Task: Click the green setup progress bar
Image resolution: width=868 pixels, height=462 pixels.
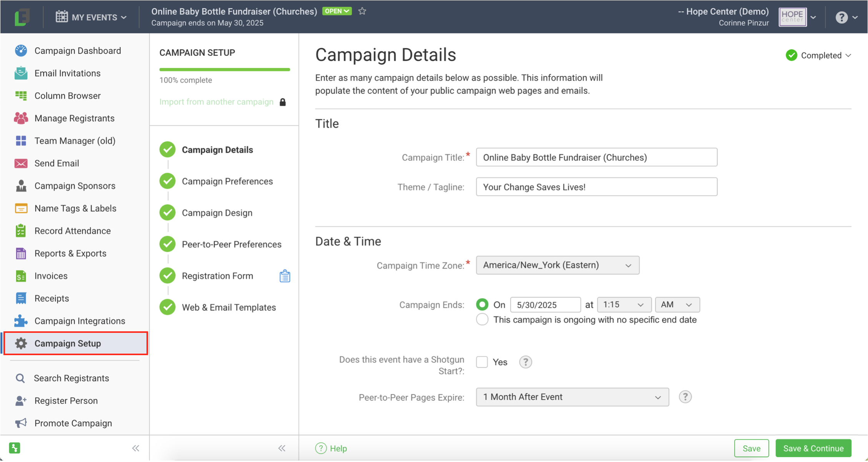Action: tap(224, 70)
